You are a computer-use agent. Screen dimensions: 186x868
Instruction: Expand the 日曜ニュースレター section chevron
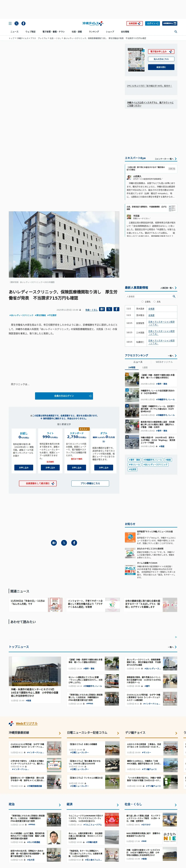click(118, 733)
